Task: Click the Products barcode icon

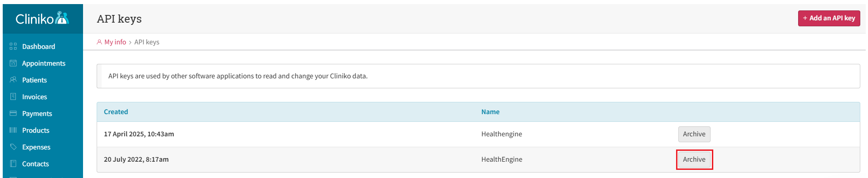Action: click(x=13, y=130)
